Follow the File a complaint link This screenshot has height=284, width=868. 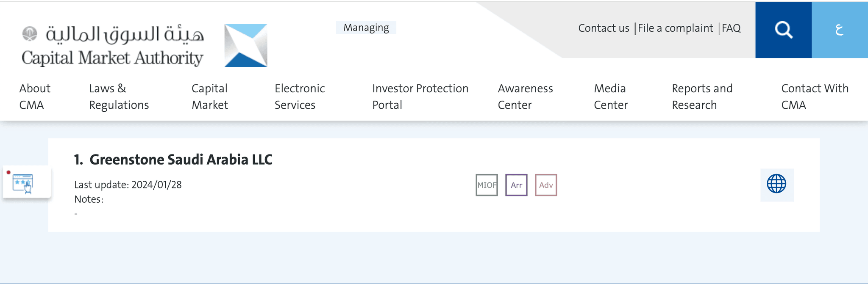pyautogui.click(x=676, y=28)
